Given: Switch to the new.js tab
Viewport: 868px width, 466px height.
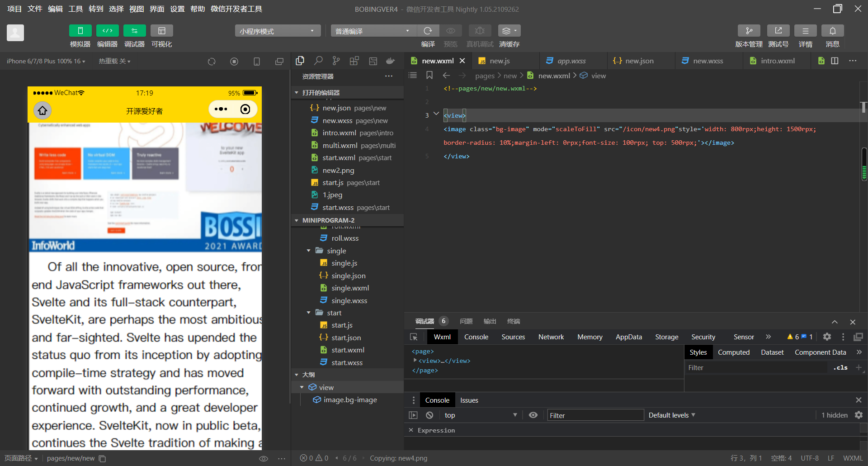Looking at the screenshot, I should tap(500, 61).
